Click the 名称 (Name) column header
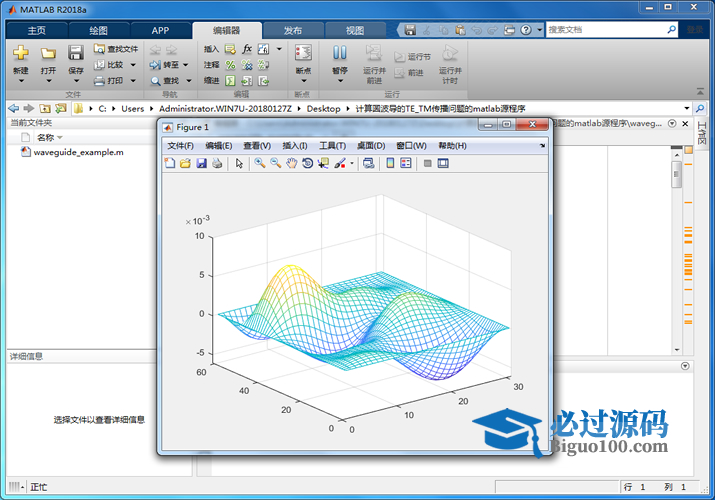Image resolution: width=715 pixels, height=500 pixels. 50,137
